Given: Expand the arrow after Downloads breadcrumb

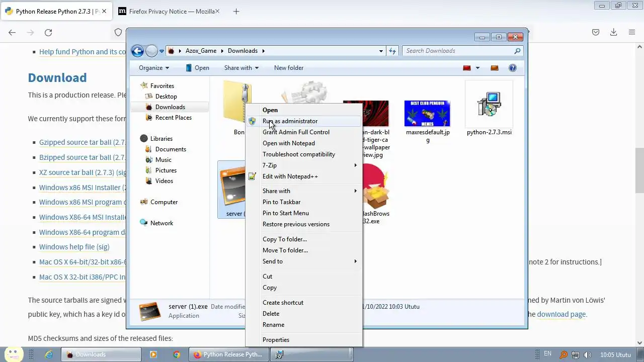Looking at the screenshot, I should pos(263,51).
